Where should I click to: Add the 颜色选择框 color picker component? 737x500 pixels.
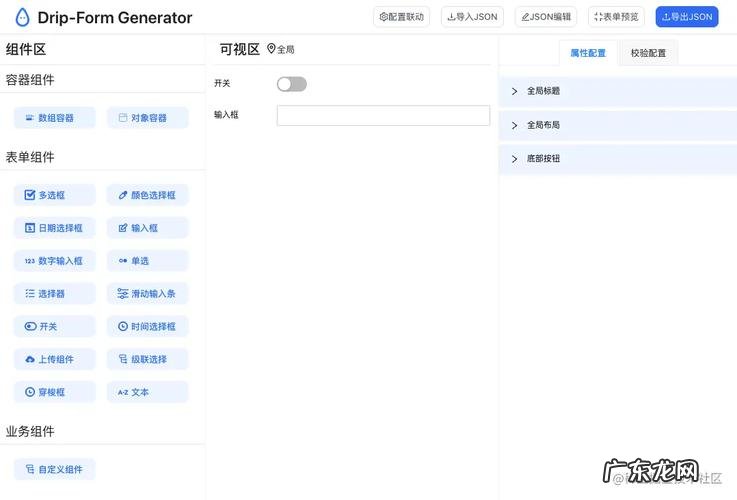(x=147, y=195)
